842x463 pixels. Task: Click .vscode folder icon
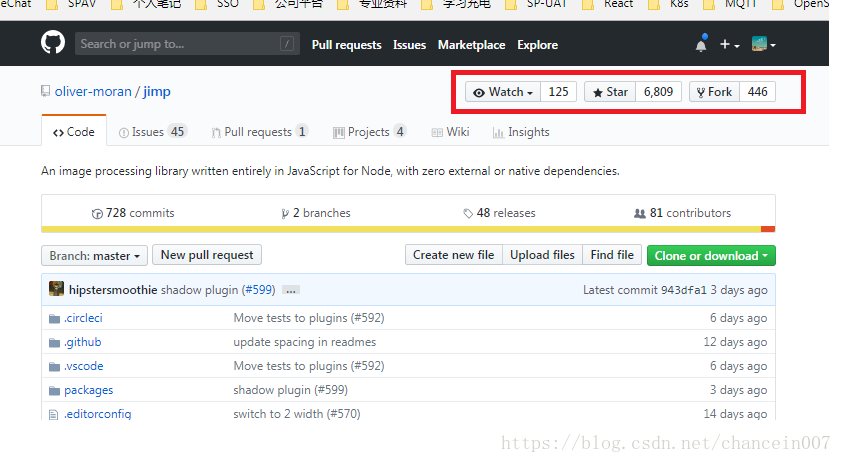pyautogui.click(x=54, y=367)
